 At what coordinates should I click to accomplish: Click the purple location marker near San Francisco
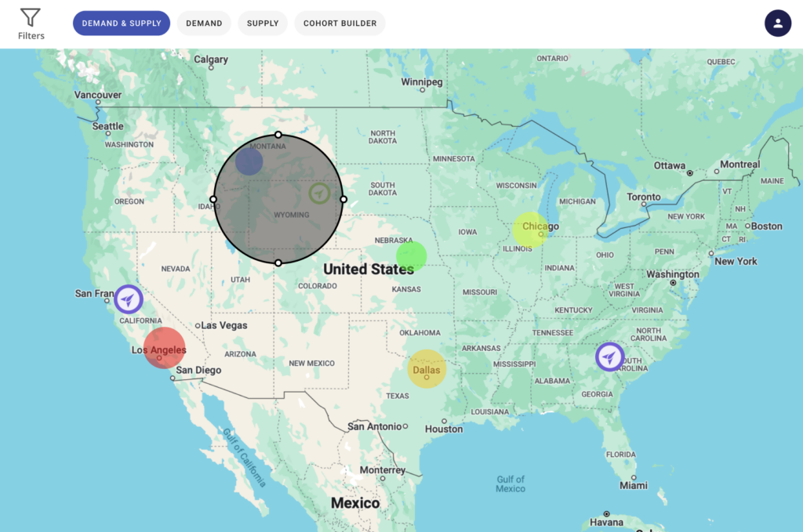(128, 299)
